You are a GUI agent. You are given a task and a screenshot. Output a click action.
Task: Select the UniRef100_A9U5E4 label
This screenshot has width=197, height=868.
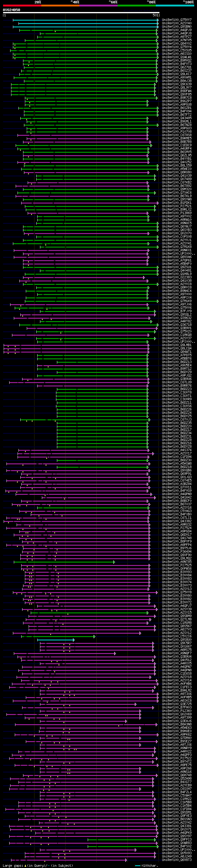pos(177,365)
